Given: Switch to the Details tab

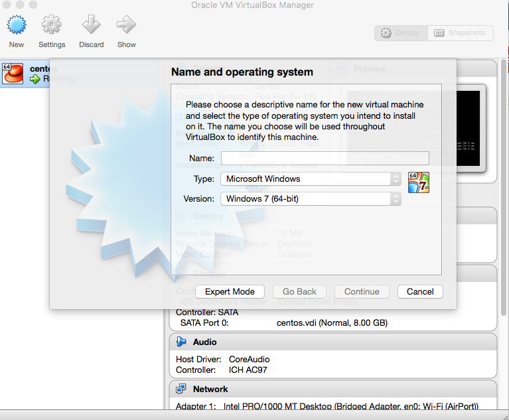Looking at the screenshot, I should tap(401, 33).
